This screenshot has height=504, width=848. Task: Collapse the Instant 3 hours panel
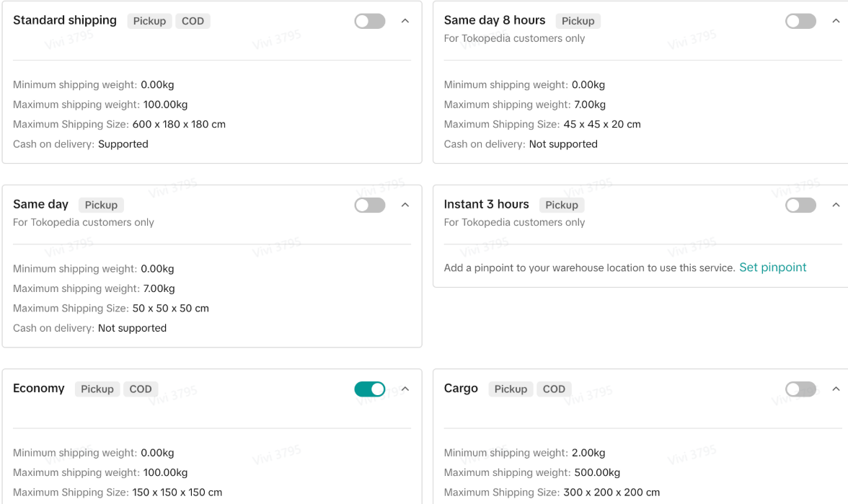[x=836, y=205]
